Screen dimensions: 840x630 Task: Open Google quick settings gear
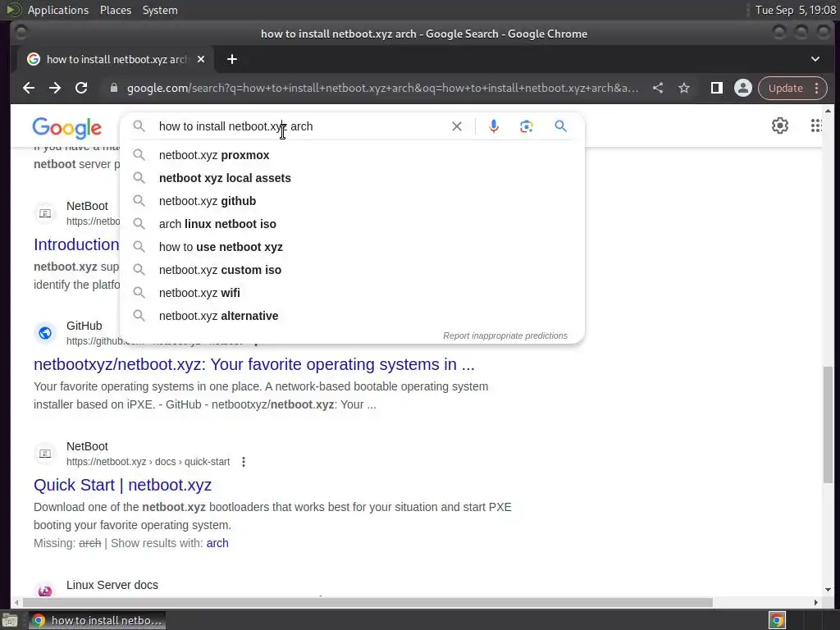coord(780,126)
